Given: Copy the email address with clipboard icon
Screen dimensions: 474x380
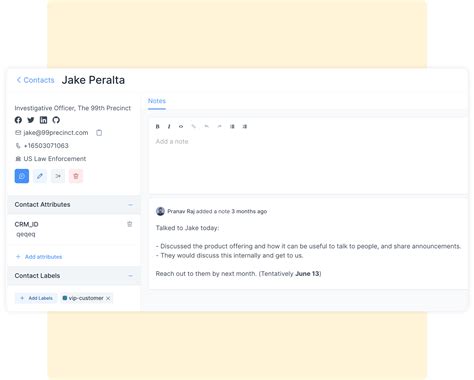Looking at the screenshot, I should point(99,133).
